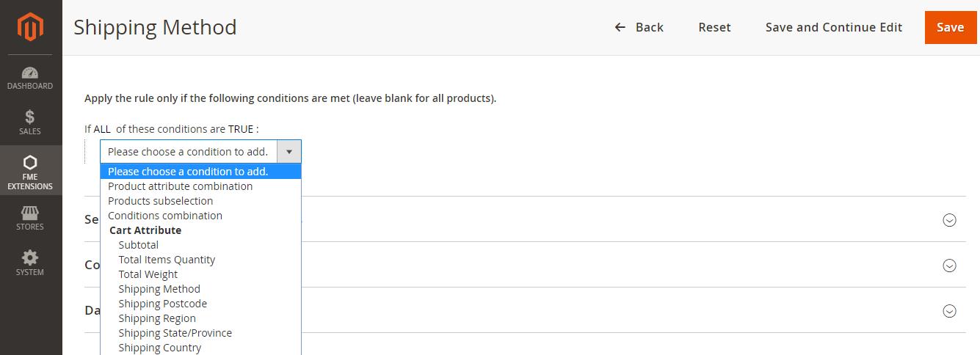
Task: Expand the second collapsed section chevron
Action: tap(949, 265)
